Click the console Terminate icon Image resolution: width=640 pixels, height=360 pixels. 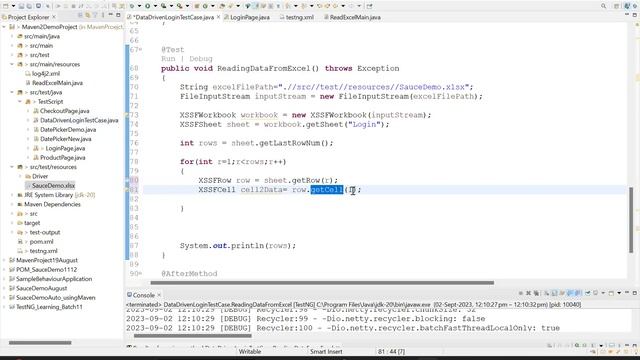click(521, 293)
